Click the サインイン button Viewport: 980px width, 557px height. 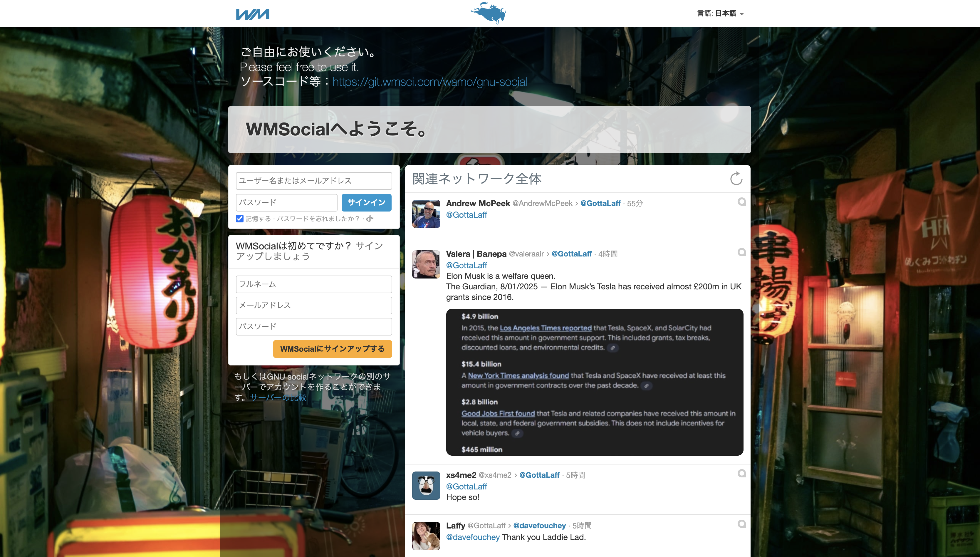coord(366,202)
